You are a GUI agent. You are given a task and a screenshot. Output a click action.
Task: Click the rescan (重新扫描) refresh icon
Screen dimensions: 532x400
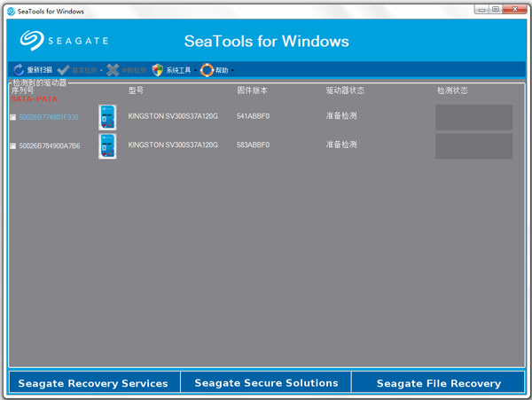point(19,70)
